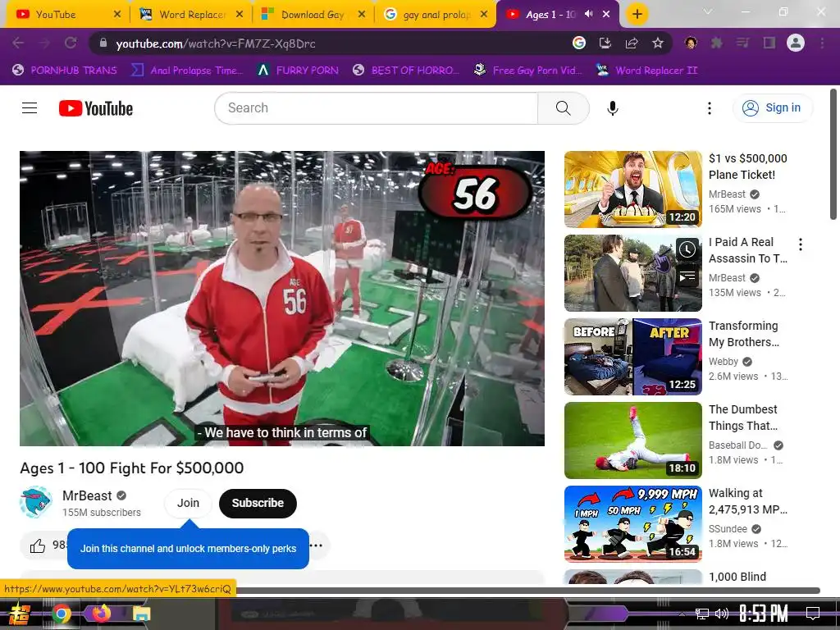Open I Paid A Real Assassin title
The width and height of the screenshot is (840, 630).
[x=748, y=250]
